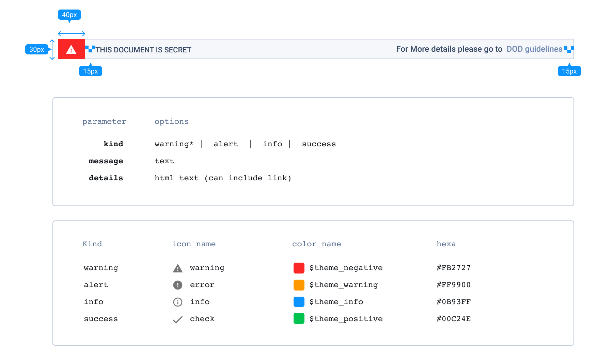This screenshot has height=364, width=613.
Task: Select the blue $theme_info swatch
Action: tap(299, 302)
